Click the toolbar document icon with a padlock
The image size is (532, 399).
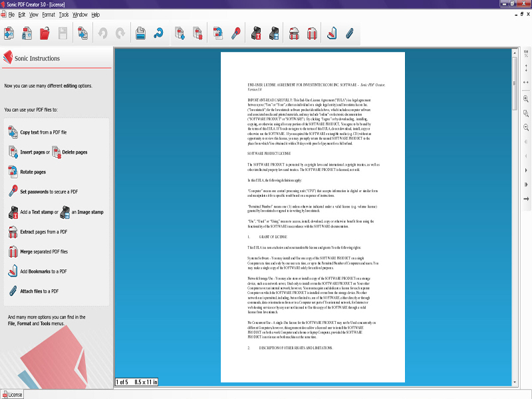(27, 34)
